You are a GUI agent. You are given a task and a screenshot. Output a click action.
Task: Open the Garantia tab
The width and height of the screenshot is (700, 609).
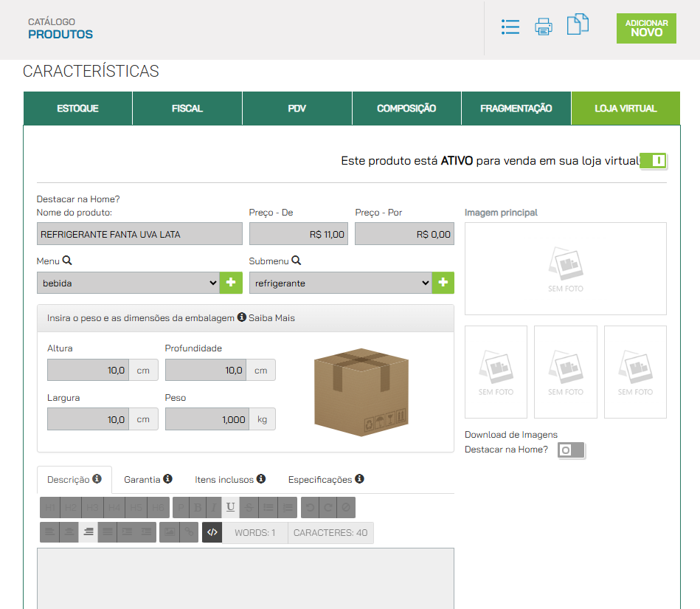148,480
